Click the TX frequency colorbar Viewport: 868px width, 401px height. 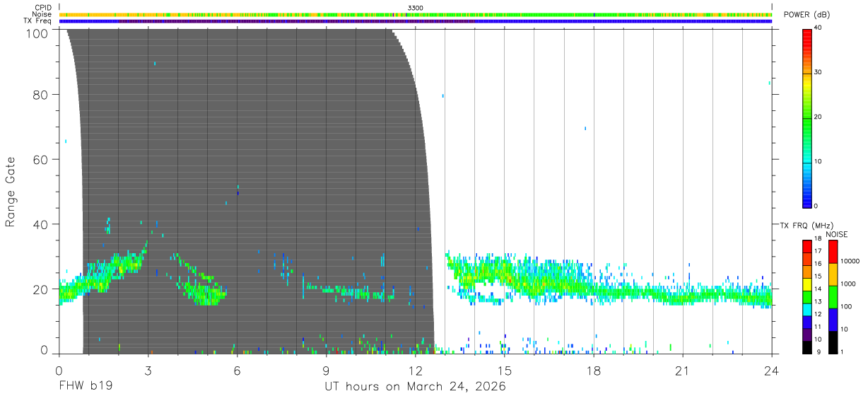(x=807, y=296)
